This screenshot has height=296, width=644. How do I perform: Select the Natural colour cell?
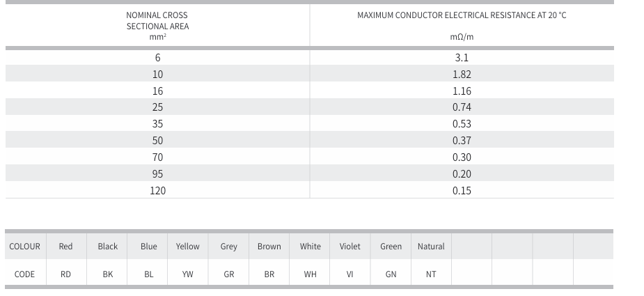pos(431,246)
